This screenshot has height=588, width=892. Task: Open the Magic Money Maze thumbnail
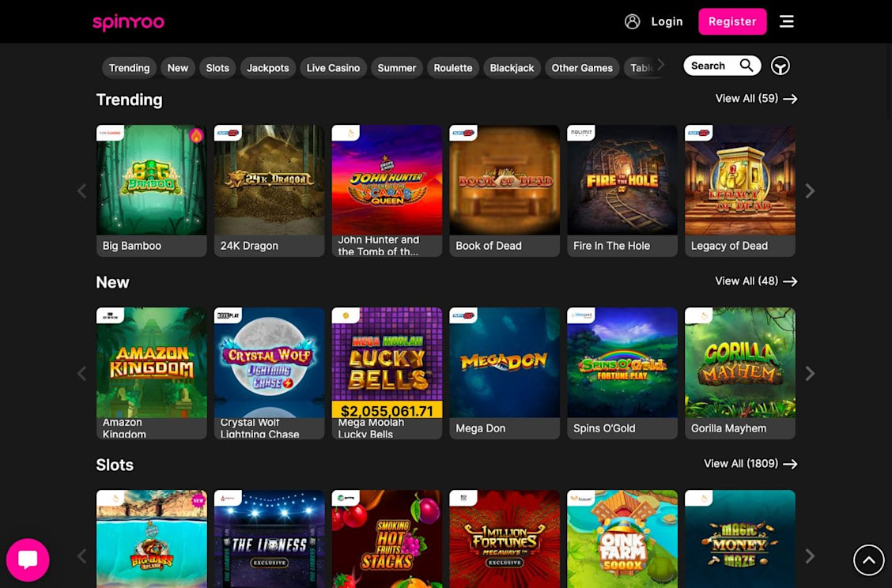[740, 539]
